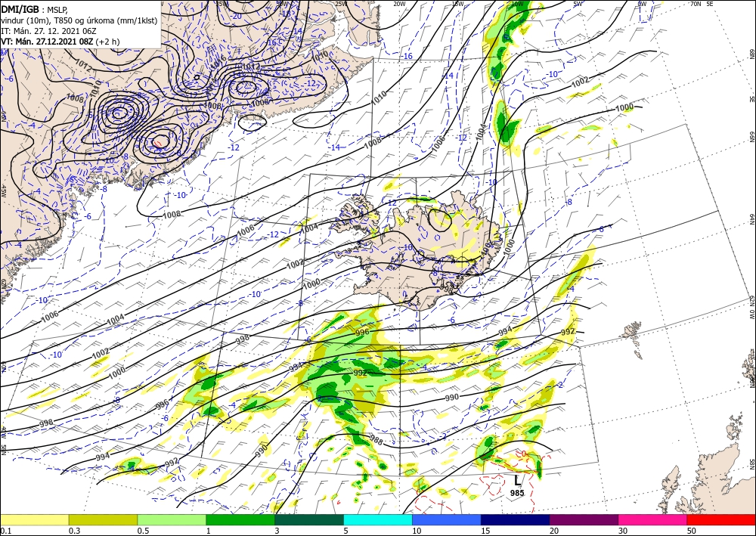
Task: Click the '988' isobar label
Action: 376,439
